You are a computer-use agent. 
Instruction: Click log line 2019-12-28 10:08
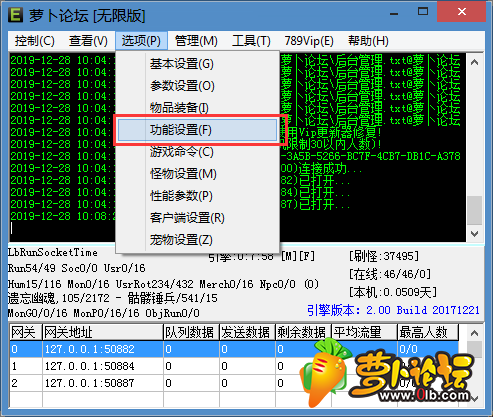(x=63, y=216)
